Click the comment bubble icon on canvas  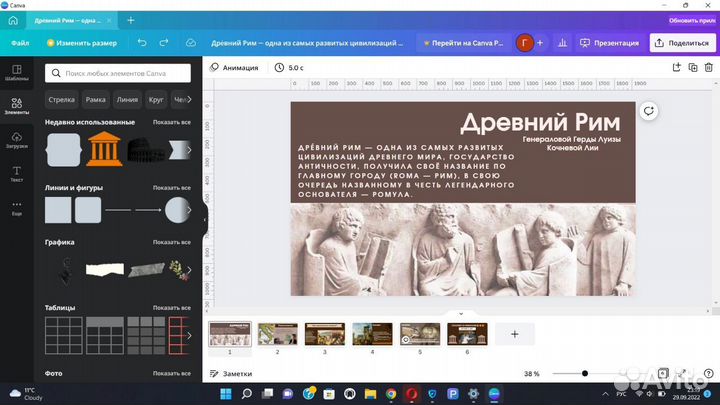[648, 111]
